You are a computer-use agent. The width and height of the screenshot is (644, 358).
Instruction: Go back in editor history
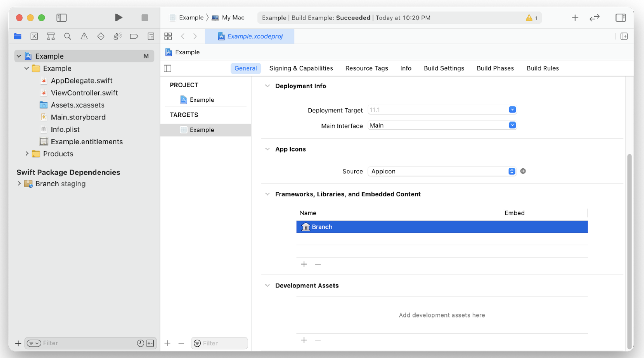click(183, 36)
